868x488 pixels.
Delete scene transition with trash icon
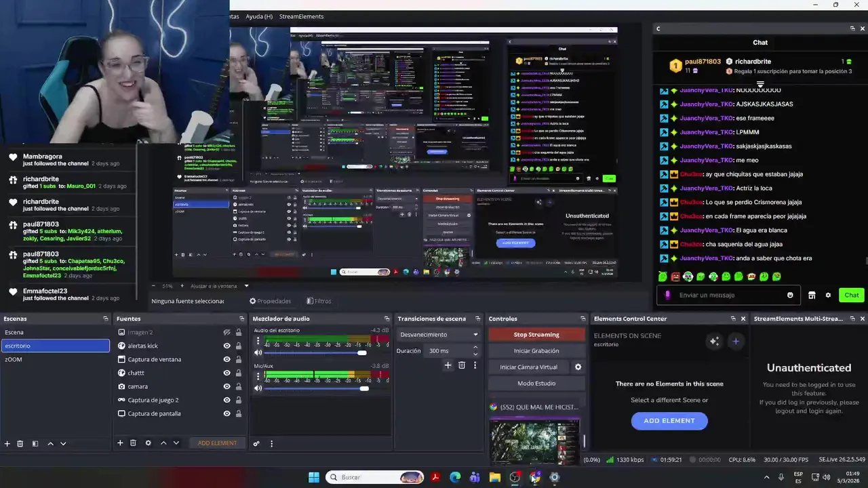tap(462, 365)
